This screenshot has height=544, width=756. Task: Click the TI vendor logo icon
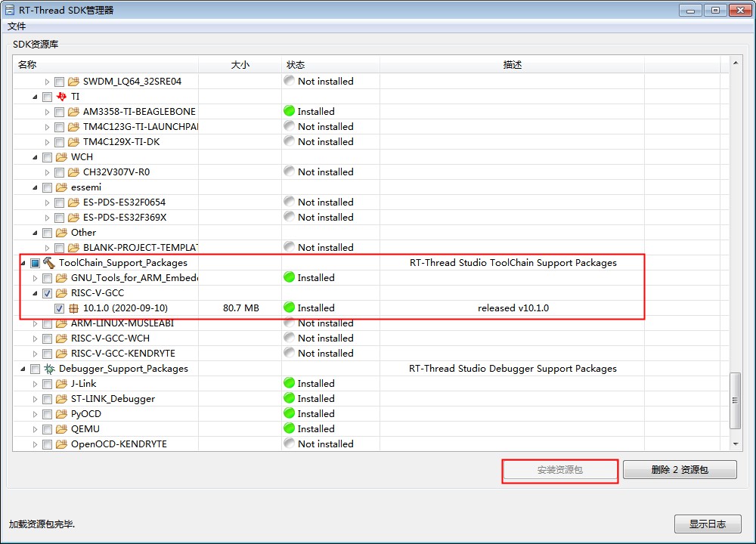pyautogui.click(x=61, y=97)
